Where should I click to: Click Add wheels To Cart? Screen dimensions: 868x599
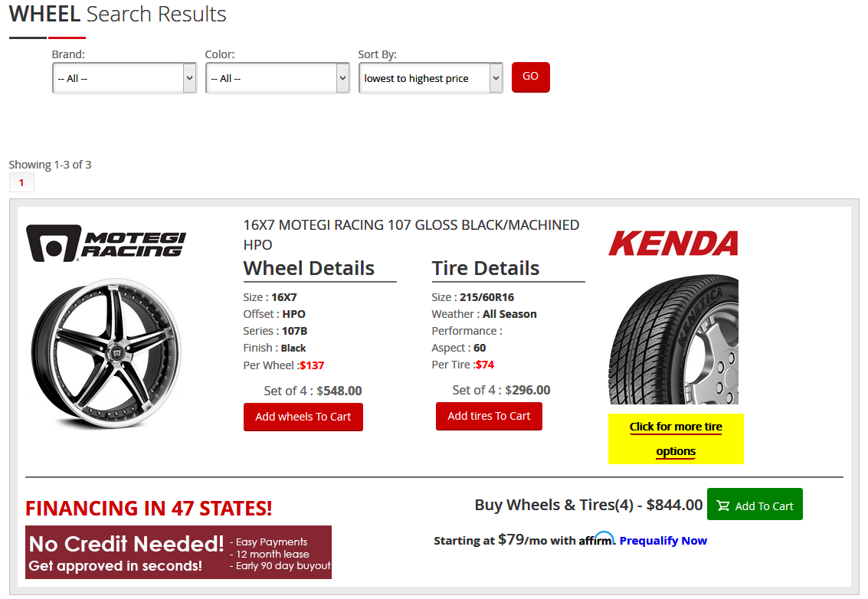point(303,417)
